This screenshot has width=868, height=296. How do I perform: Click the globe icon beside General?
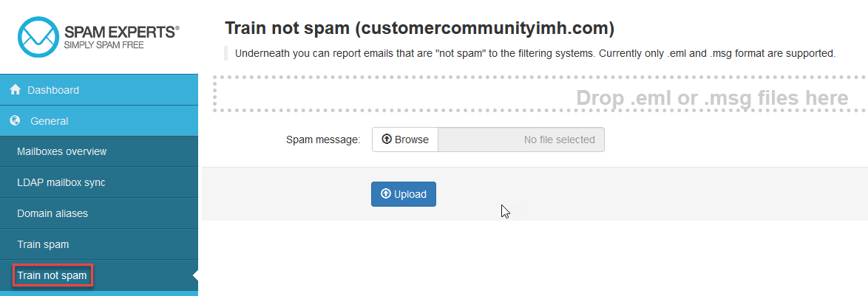pyautogui.click(x=15, y=121)
